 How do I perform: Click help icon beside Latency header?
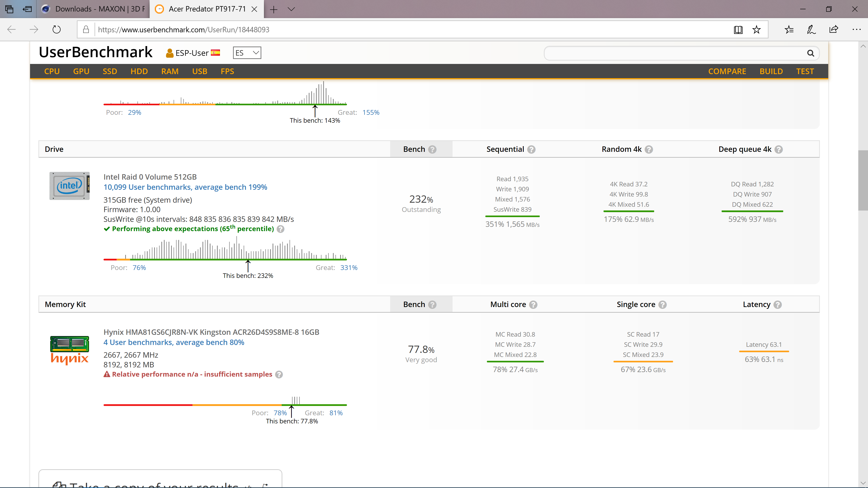[x=778, y=305]
